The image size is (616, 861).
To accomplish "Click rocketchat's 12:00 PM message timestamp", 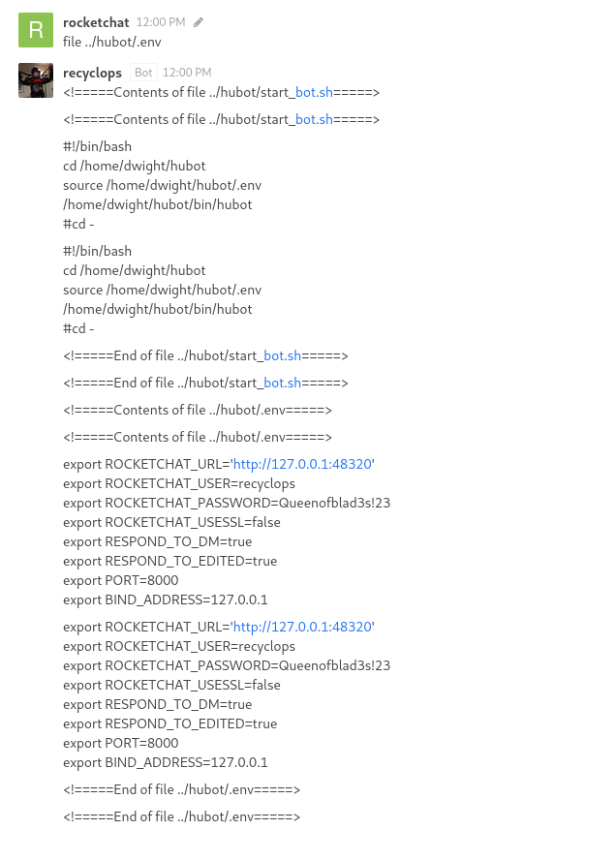I will pyautogui.click(x=161, y=22).
